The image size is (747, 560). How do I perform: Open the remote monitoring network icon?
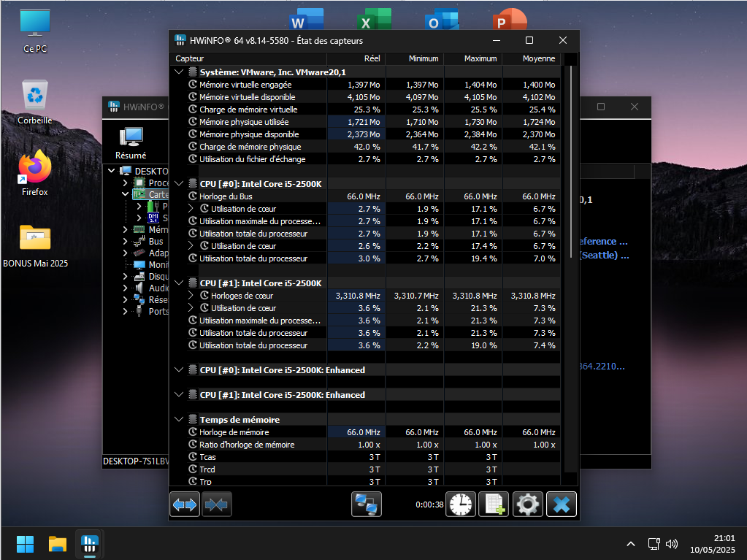tap(367, 505)
